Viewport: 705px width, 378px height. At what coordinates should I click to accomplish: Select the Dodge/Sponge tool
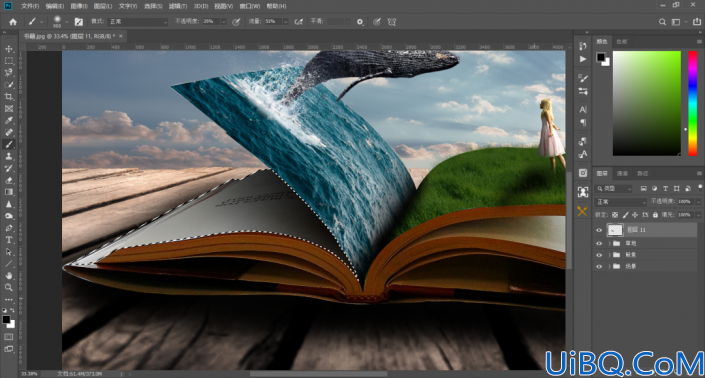9,216
